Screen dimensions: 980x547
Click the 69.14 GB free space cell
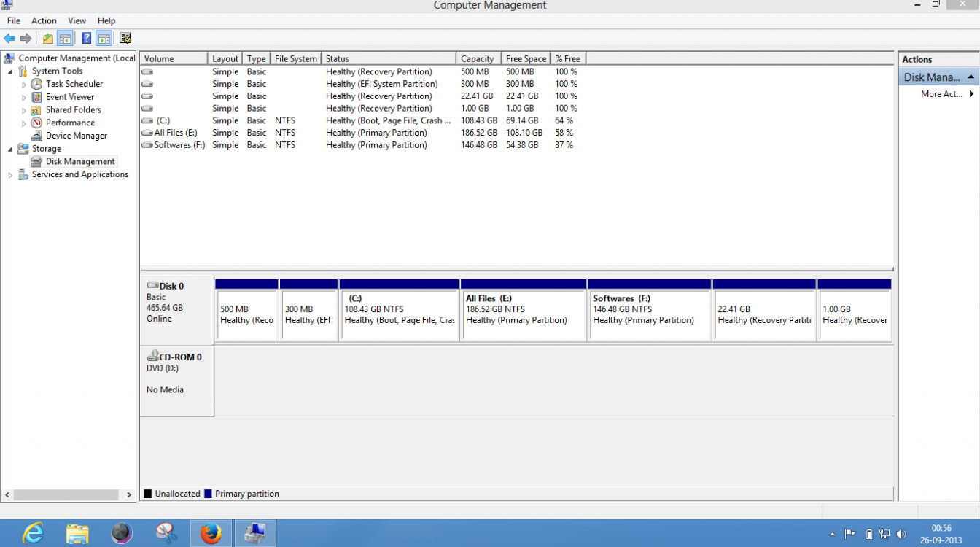click(x=522, y=120)
